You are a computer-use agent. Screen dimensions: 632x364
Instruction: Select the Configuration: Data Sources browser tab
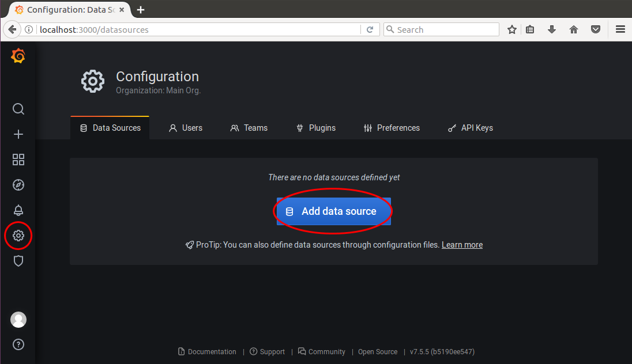coord(70,10)
